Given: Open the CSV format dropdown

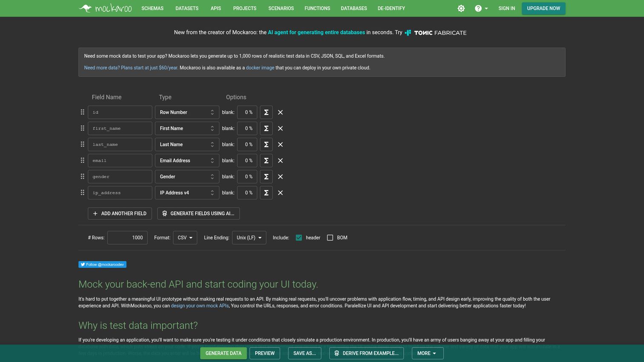Looking at the screenshot, I should point(185,238).
